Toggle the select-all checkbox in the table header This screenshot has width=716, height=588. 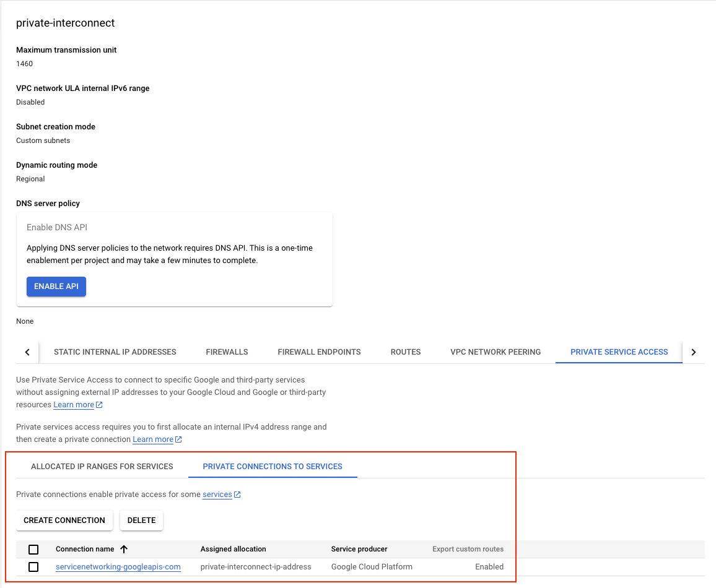(33, 550)
